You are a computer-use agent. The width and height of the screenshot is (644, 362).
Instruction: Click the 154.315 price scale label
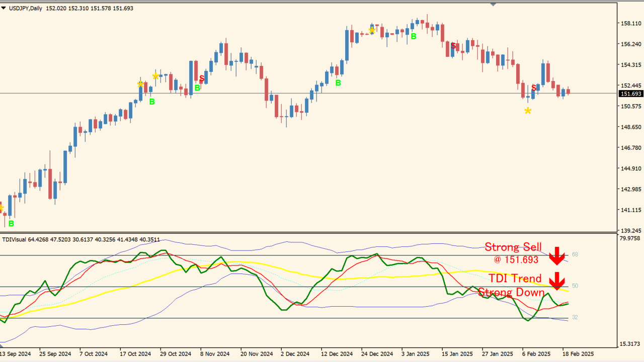click(631, 65)
